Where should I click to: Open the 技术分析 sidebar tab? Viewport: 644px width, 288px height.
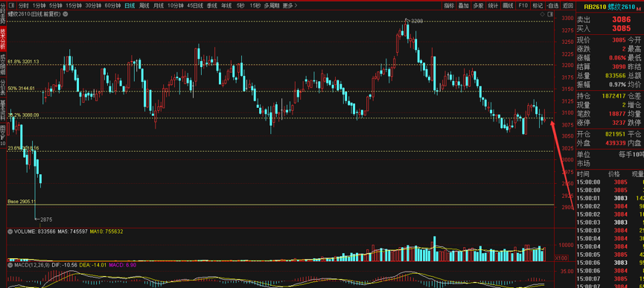tap(3, 39)
